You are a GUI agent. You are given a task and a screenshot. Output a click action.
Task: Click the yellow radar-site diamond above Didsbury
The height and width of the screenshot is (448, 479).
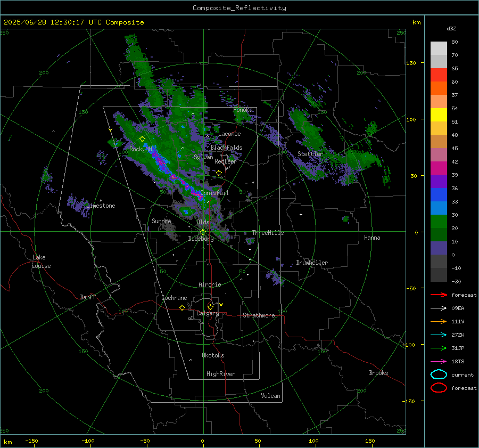[x=203, y=232]
